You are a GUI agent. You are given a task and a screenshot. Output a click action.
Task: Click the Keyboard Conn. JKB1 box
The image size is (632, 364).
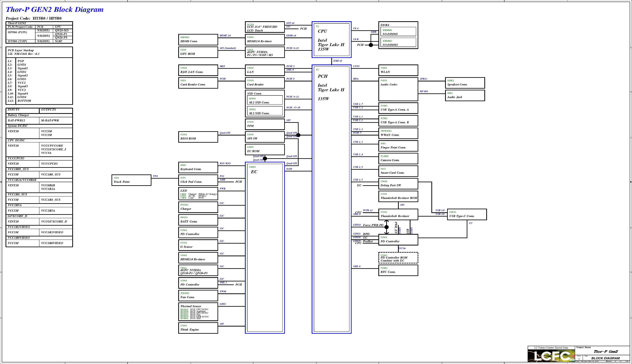pyautogui.click(x=198, y=168)
